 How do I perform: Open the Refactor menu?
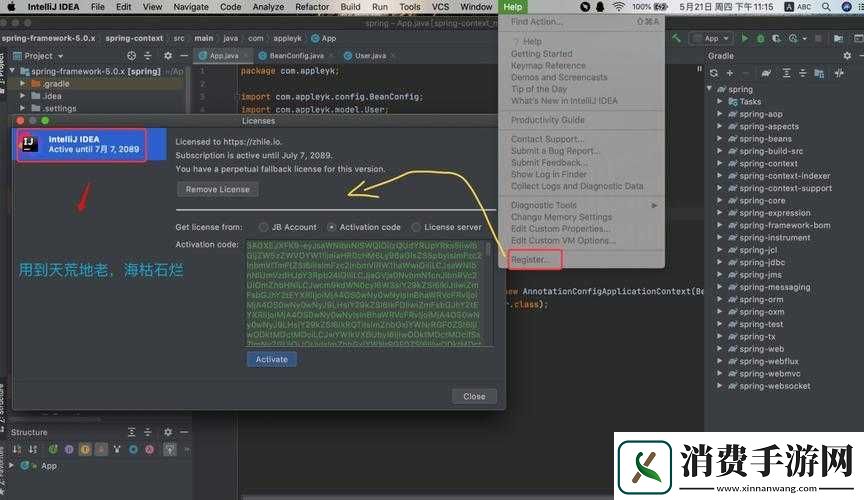click(312, 7)
